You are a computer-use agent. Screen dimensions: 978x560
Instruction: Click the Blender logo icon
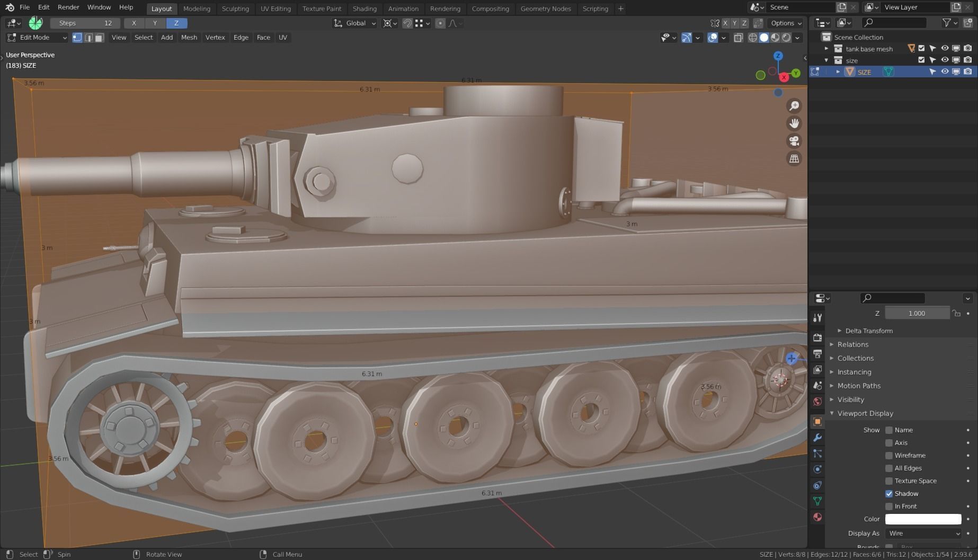10,7
